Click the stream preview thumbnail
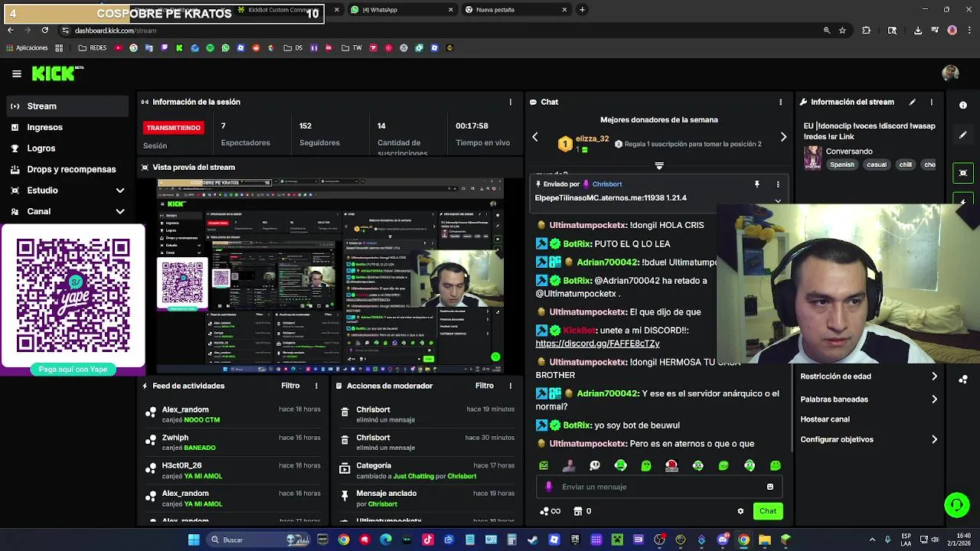 coord(330,276)
